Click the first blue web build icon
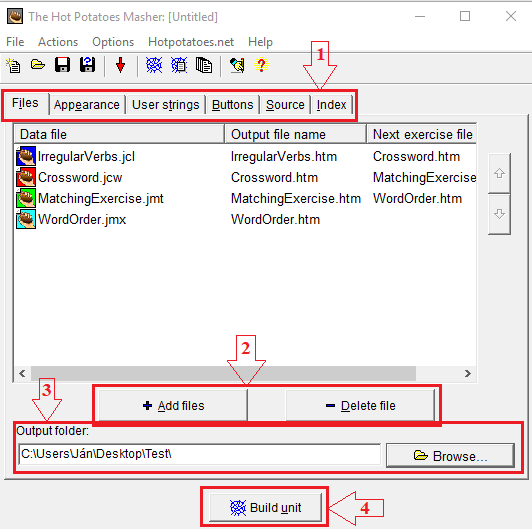Screen dimensions: 532x529 [x=154, y=65]
